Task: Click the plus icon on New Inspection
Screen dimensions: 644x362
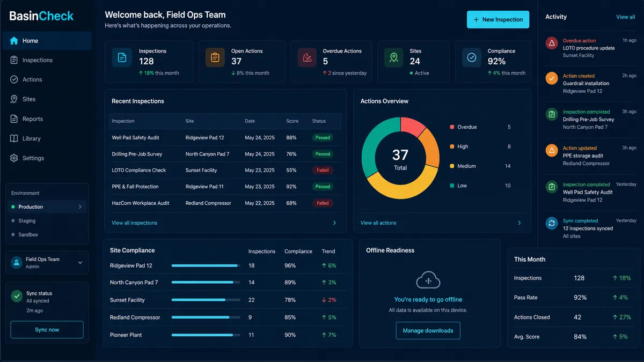Action: [476, 19]
